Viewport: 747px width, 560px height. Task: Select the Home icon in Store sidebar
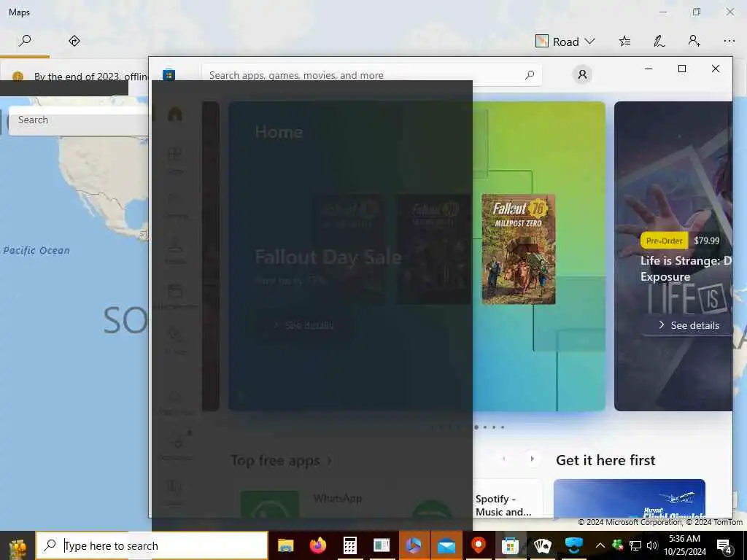click(175, 114)
